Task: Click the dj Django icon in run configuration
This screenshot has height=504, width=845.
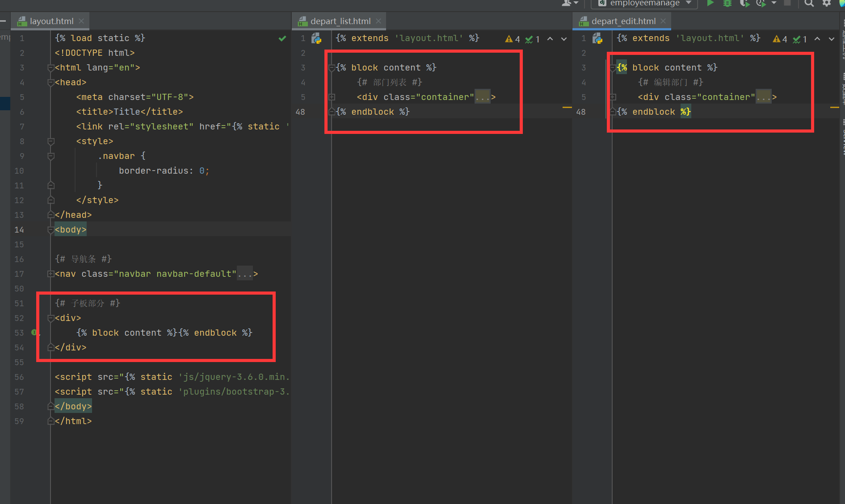Action: 602,3
